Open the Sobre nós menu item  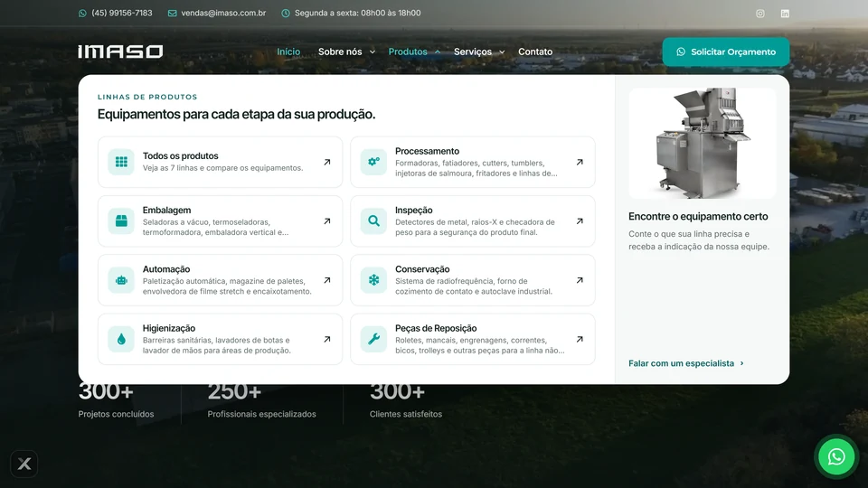340,52
